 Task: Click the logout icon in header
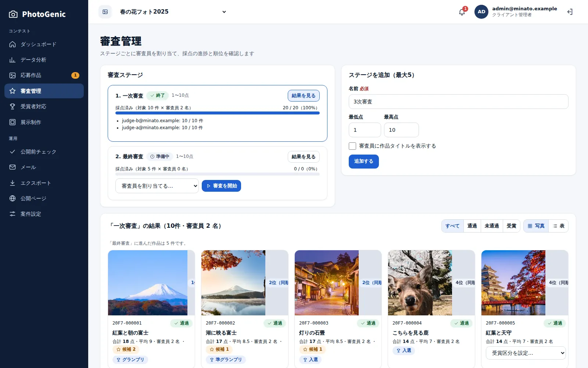tap(570, 12)
